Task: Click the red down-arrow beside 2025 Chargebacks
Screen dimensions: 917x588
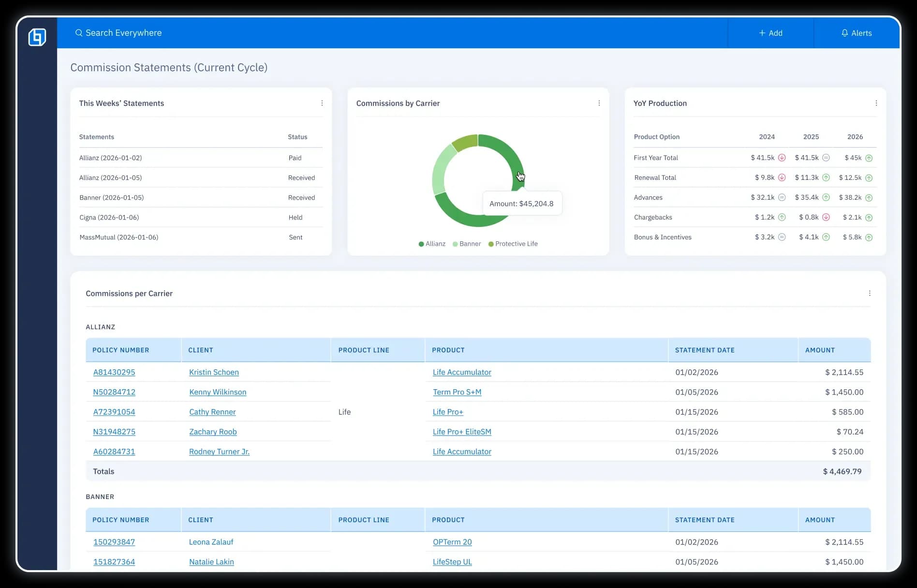Action: click(x=826, y=217)
